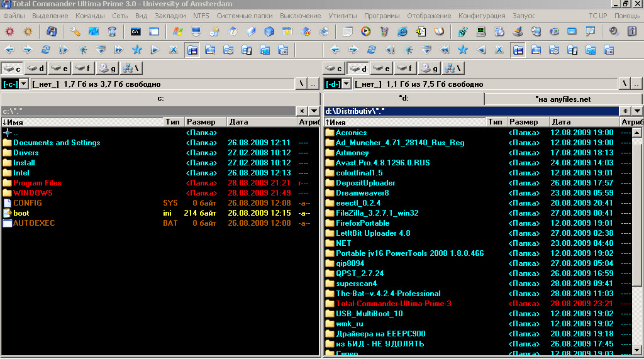Select the Total-Commander-Ultima-Prime-3 folder row
The image size is (644, 359).
478,304
